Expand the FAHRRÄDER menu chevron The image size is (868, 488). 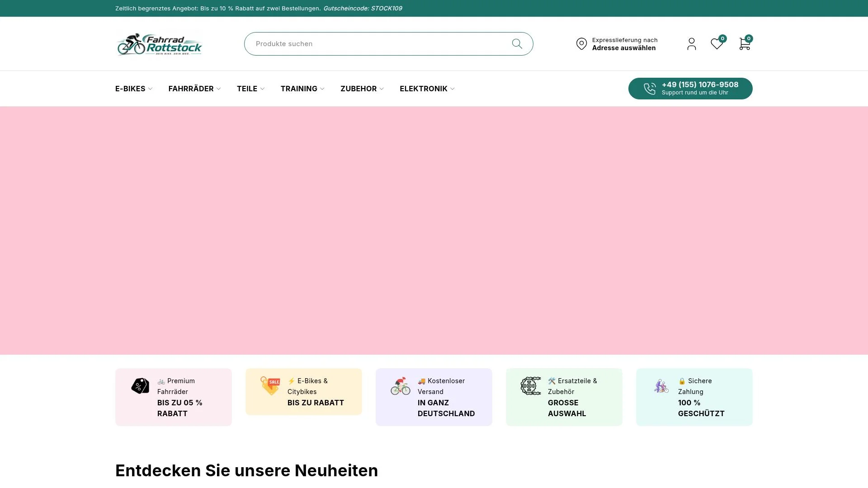(218, 89)
